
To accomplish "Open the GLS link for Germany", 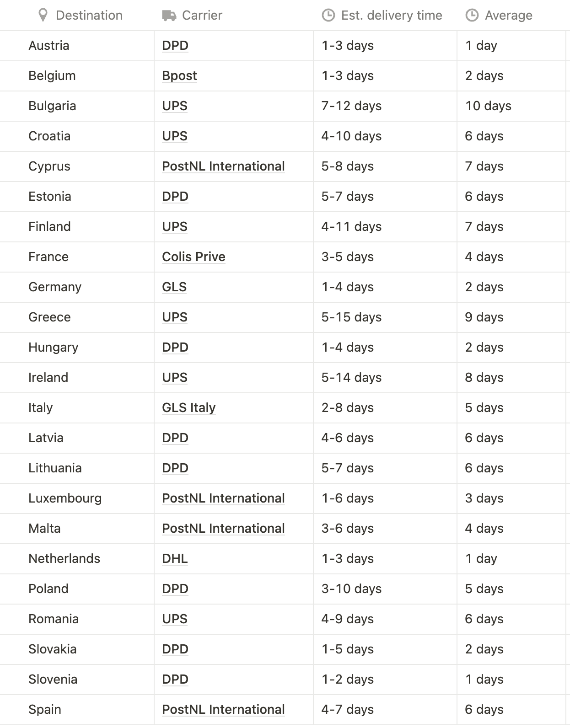I will coord(174,287).
